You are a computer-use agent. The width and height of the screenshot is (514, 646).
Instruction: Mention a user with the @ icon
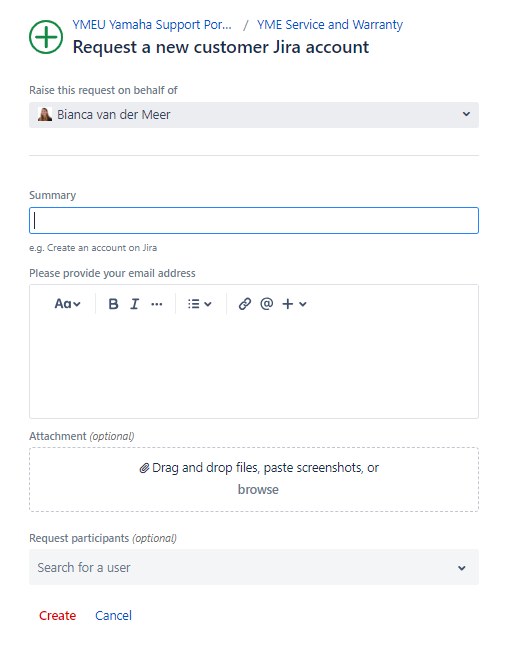coord(266,304)
